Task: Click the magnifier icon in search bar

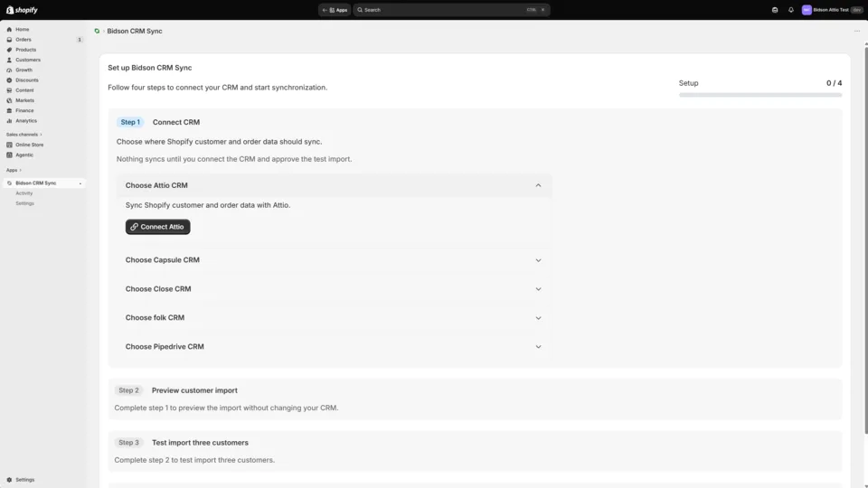Action: pyautogui.click(x=360, y=10)
